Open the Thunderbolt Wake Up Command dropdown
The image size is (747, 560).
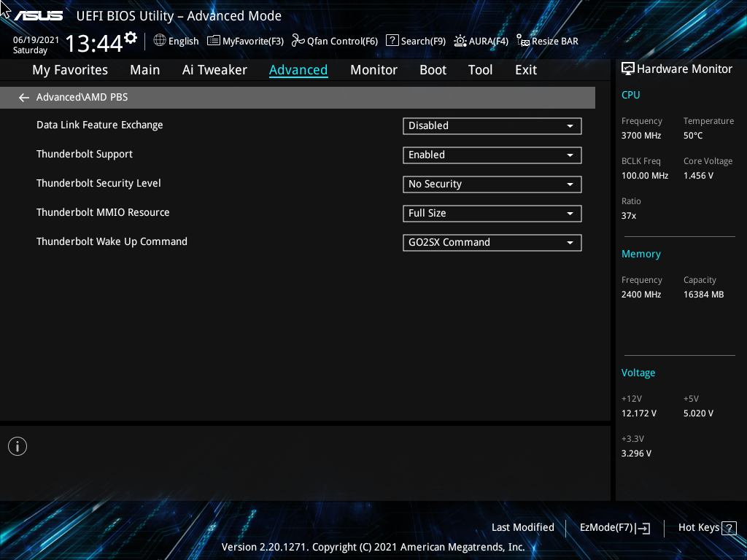click(x=492, y=242)
